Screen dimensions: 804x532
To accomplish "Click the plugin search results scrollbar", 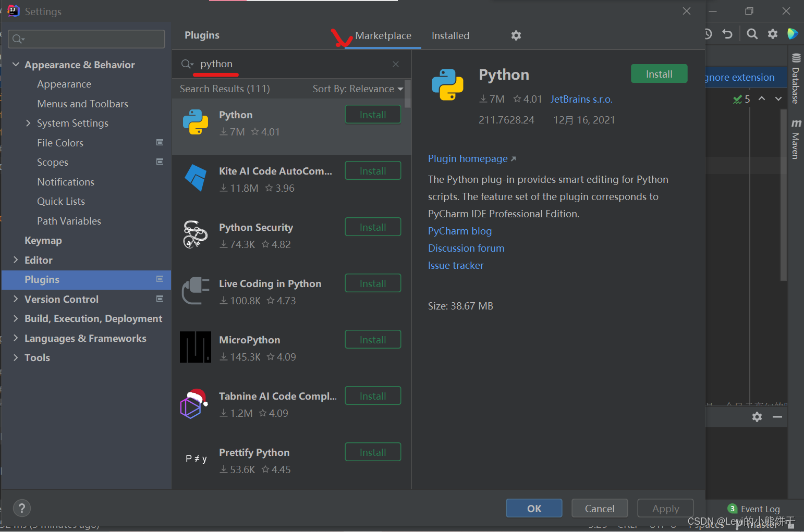I will point(408,94).
